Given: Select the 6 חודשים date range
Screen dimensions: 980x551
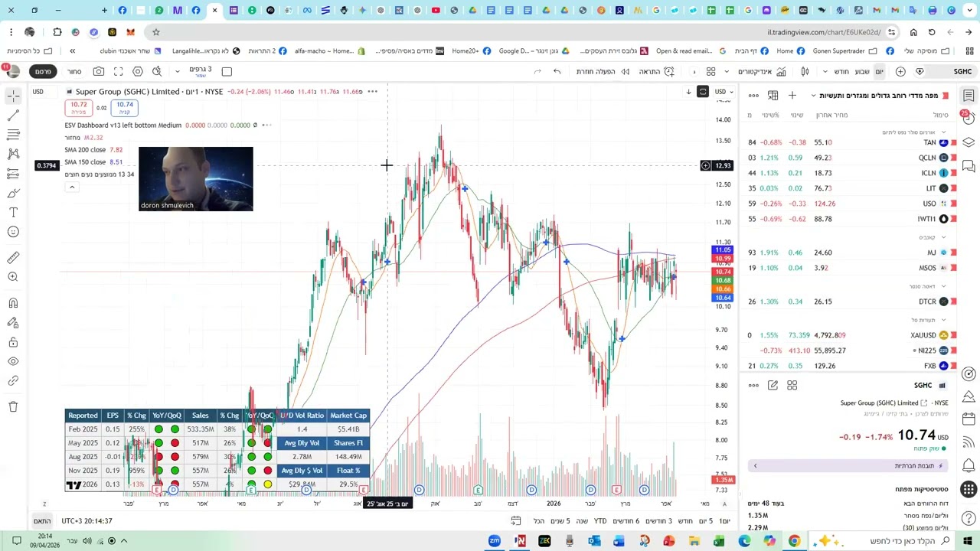Looking at the screenshot, I should pyautogui.click(x=626, y=521).
